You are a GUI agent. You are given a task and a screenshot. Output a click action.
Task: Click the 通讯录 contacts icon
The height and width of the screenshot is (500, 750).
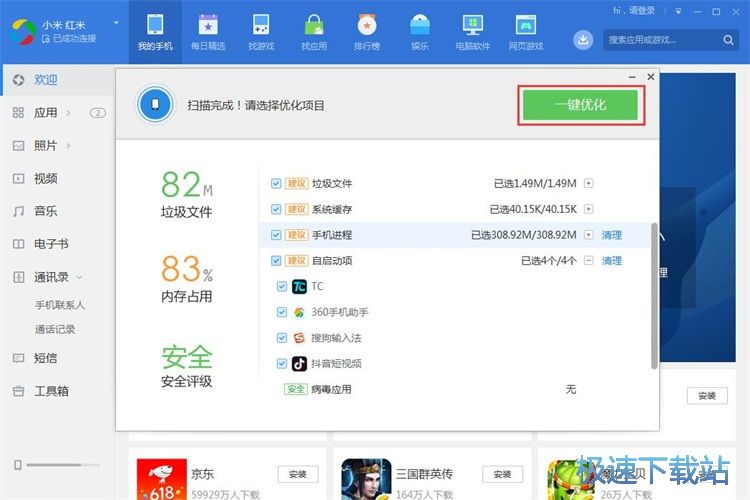18,277
